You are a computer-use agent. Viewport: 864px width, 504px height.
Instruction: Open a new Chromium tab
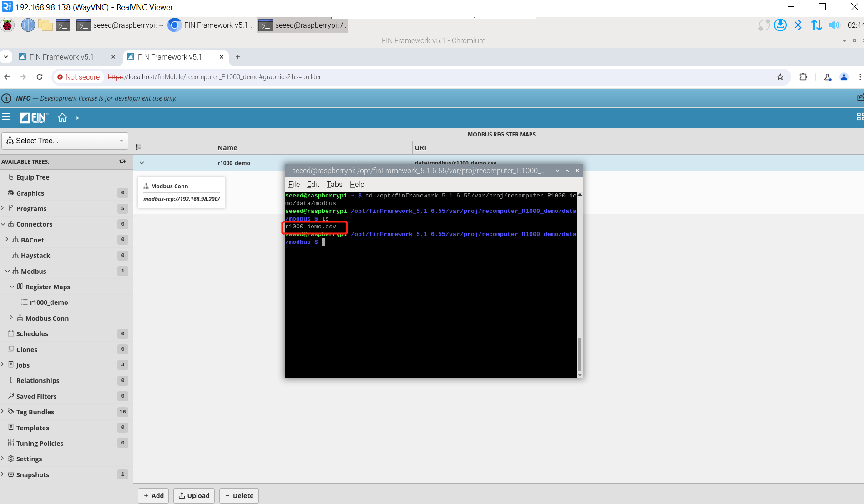[237, 57]
